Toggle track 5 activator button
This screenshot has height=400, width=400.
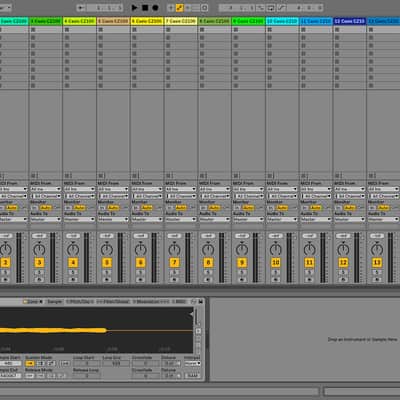107,263
